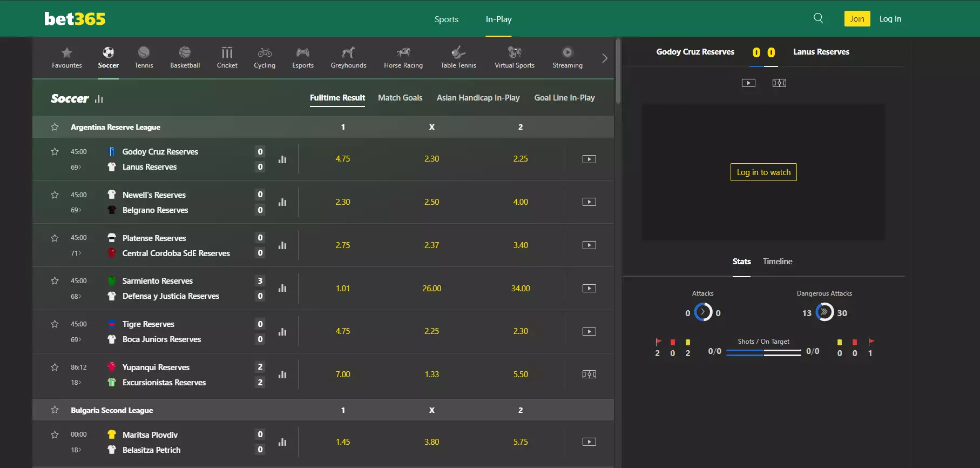Select the Tennis sport icon
The width and height of the screenshot is (980, 468).
coord(144,52)
